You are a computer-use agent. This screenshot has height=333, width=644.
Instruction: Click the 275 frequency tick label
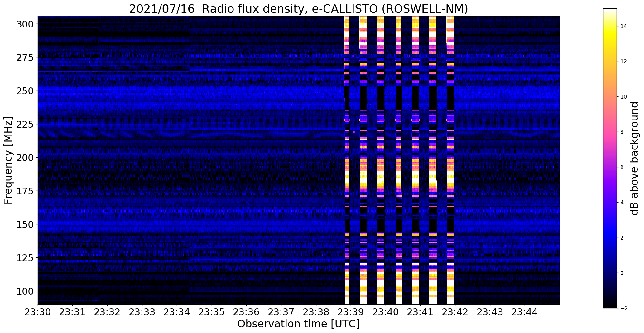coord(25,57)
